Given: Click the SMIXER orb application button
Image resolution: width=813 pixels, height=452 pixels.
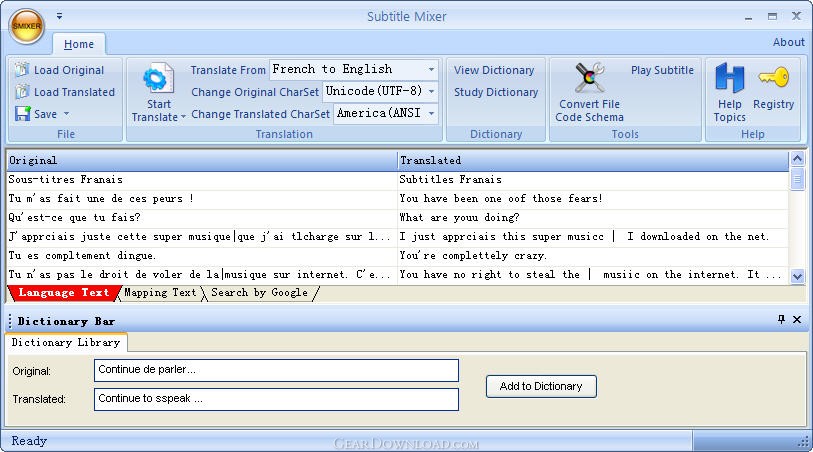Looking at the screenshot, I should tap(26, 26).
